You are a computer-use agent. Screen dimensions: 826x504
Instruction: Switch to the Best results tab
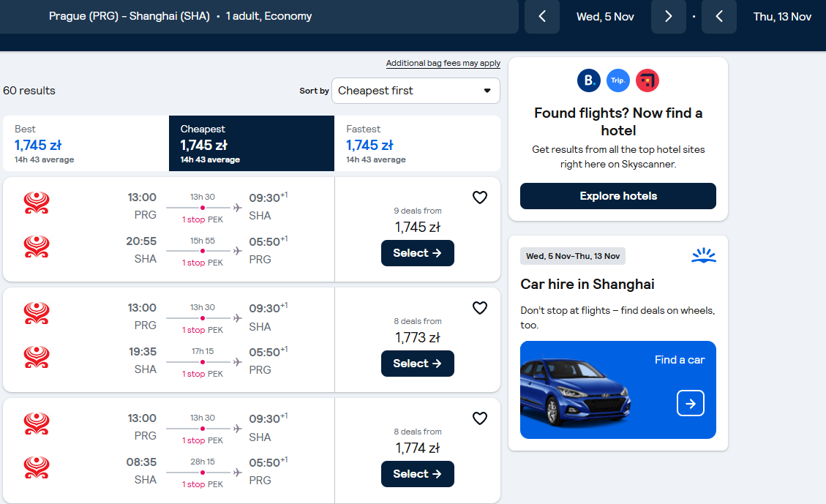tap(86, 143)
